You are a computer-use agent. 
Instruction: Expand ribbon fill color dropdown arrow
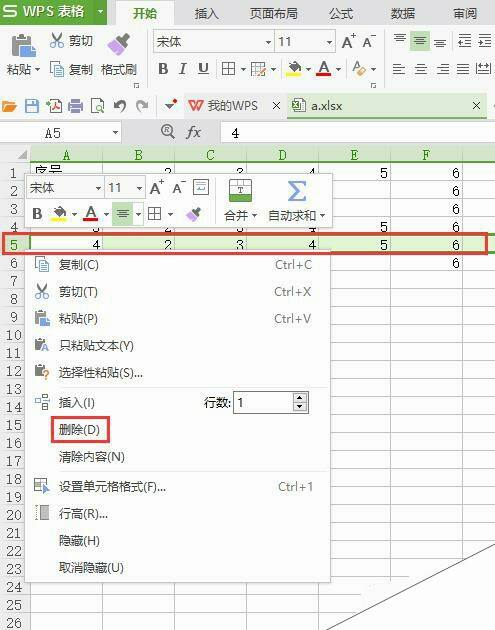(x=308, y=70)
